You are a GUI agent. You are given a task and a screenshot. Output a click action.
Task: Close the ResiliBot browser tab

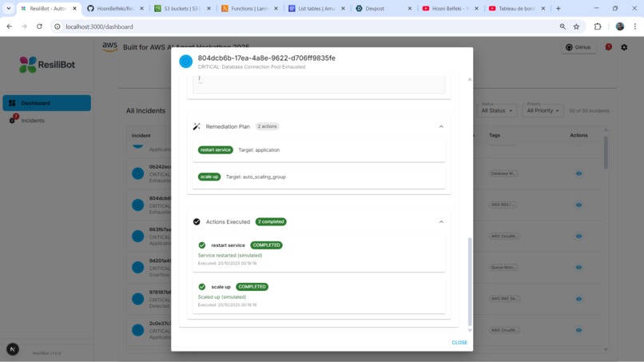click(74, 8)
